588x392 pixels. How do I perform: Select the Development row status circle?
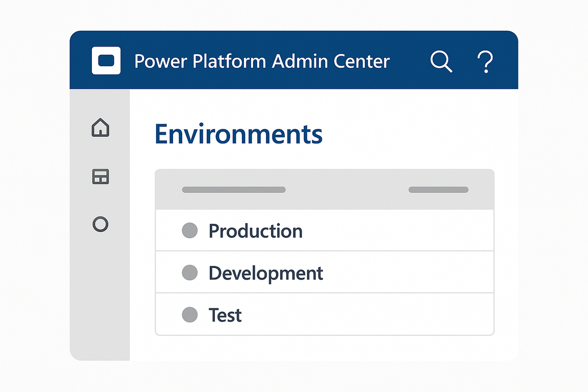tap(190, 273)
